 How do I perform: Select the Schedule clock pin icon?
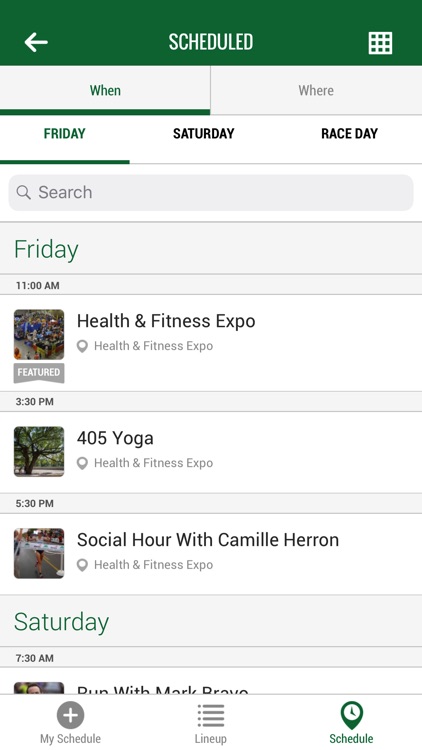352,715
